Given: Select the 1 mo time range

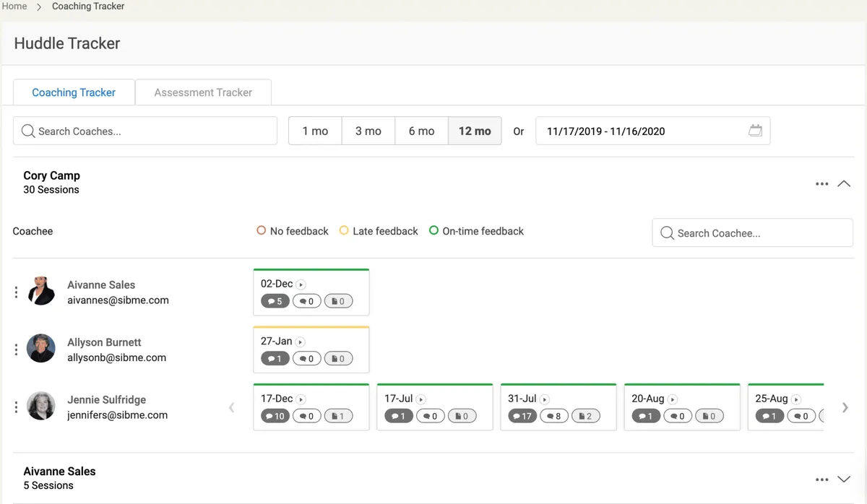Looking at the screenshot, I should click(315, 131).
